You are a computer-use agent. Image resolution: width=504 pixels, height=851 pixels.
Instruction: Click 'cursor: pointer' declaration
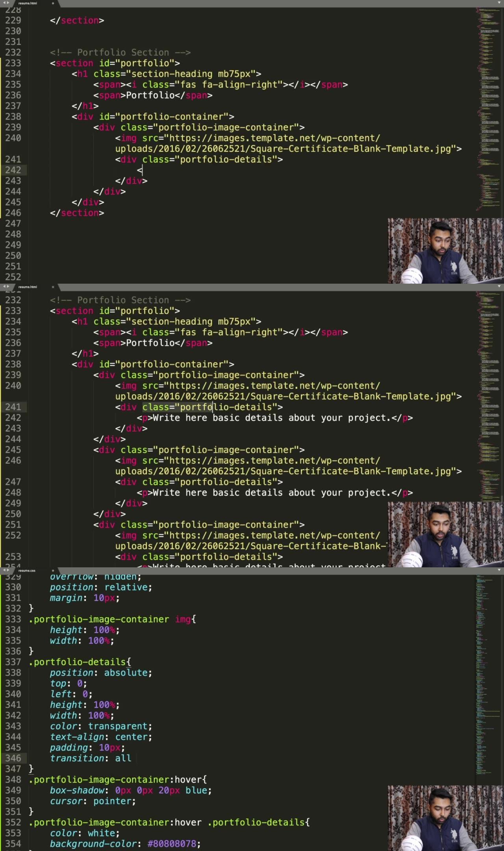click(93, 801)
